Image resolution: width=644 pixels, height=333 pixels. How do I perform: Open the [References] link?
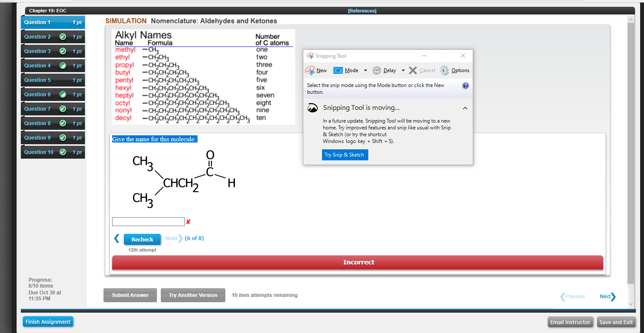(362, 11)
